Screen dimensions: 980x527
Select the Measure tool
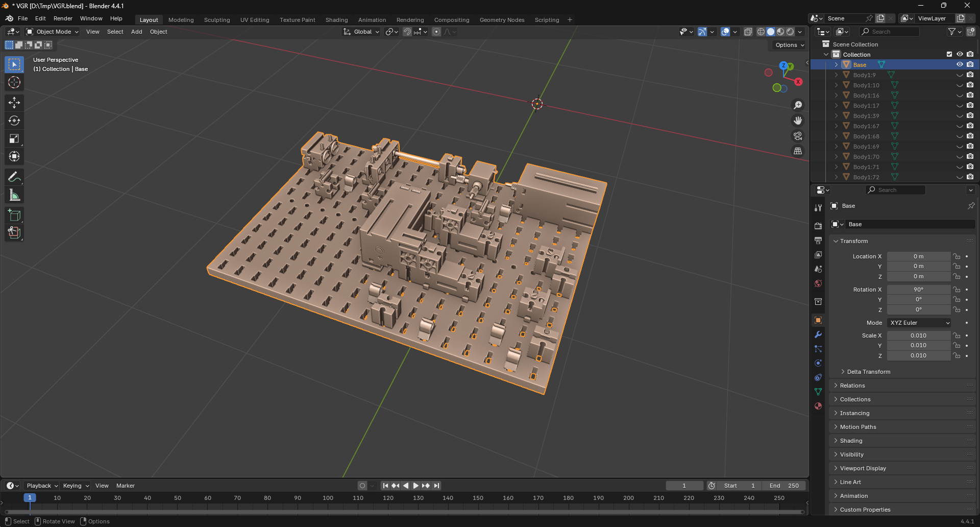(x=14, y=195)
